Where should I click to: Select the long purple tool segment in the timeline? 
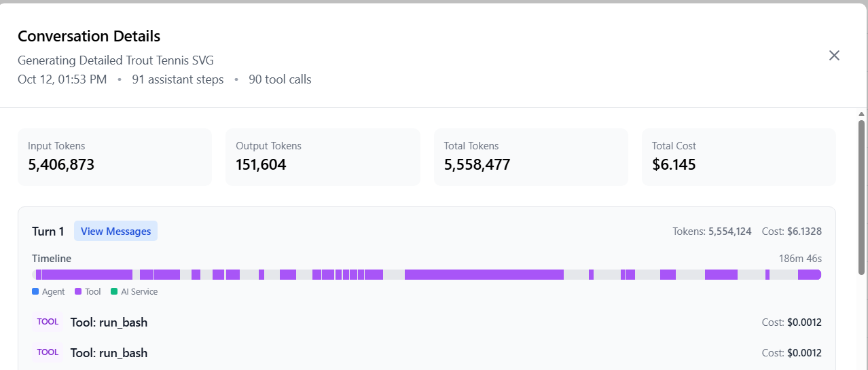484,274
